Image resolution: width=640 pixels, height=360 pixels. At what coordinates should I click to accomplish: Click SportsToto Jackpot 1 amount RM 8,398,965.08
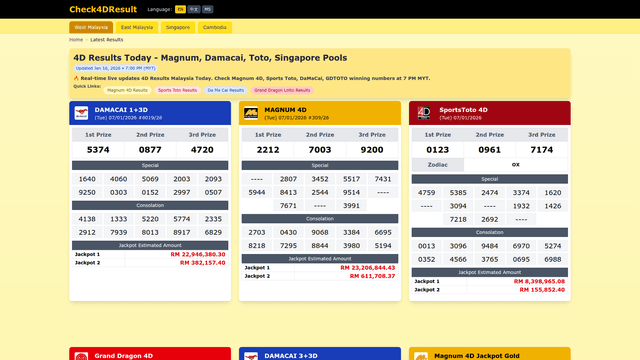(x=539, y=281)
